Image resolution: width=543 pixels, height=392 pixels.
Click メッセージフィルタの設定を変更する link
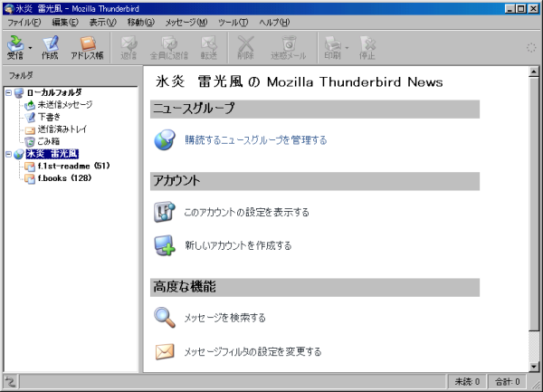coord(252,352)
